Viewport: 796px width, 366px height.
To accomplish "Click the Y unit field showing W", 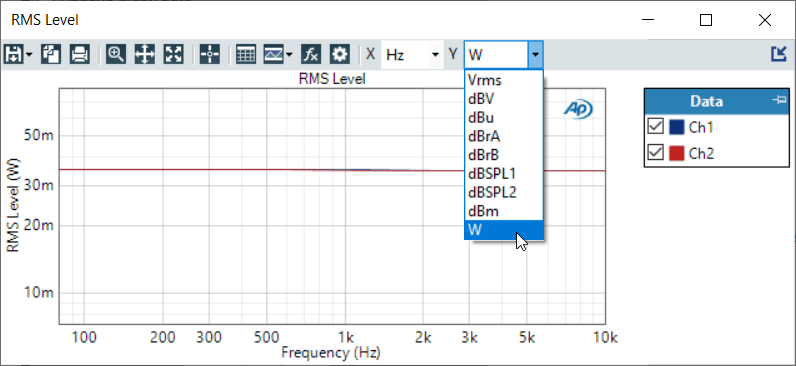I will [496, 54].
